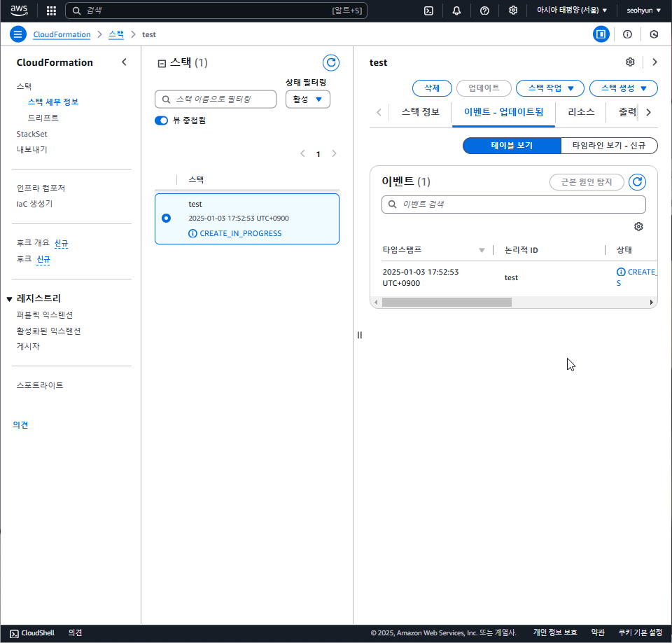Switch to timeline view - new

coord(609,146)
